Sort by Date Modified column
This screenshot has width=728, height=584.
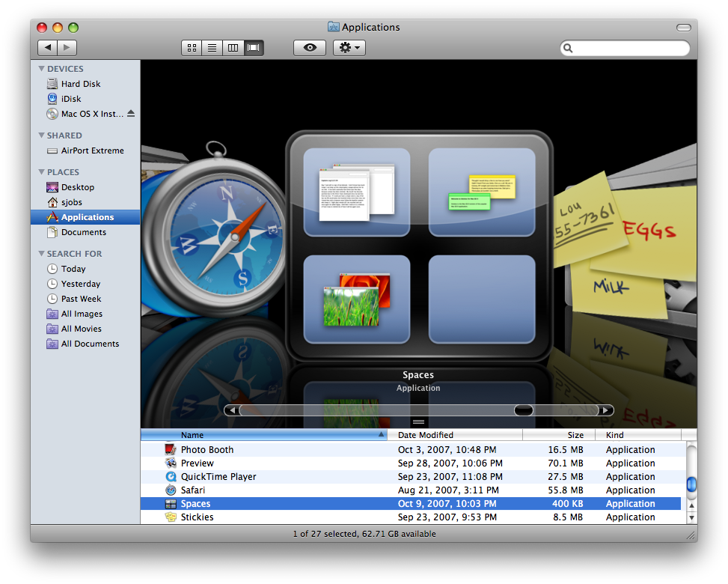[x=455, y=435]
